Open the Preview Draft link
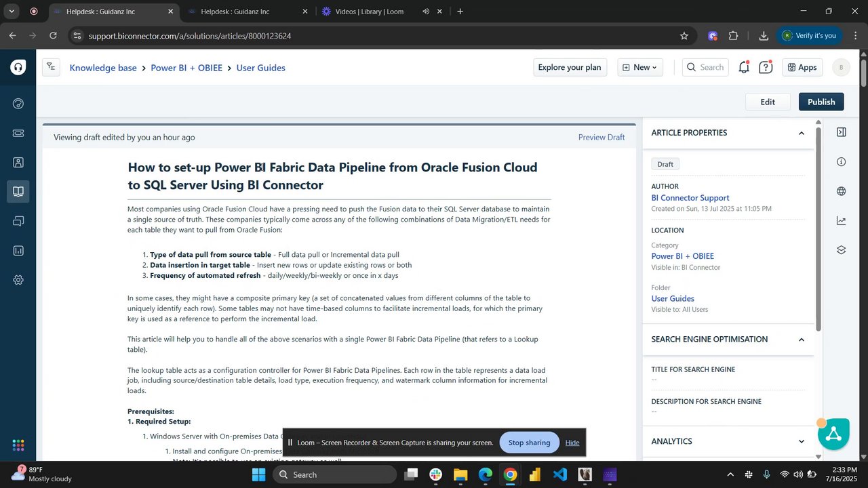868x488 pixels. coord(601,137)
